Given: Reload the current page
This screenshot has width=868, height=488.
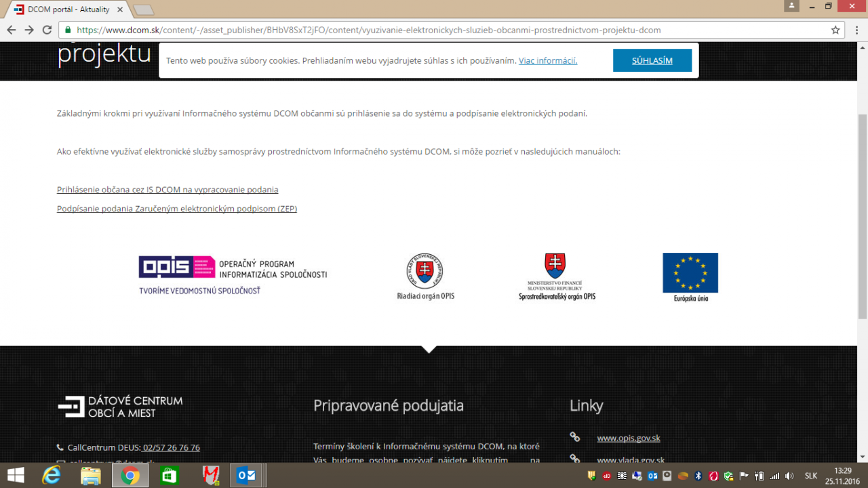Looking at the screenshot, I should click(47, 30).
